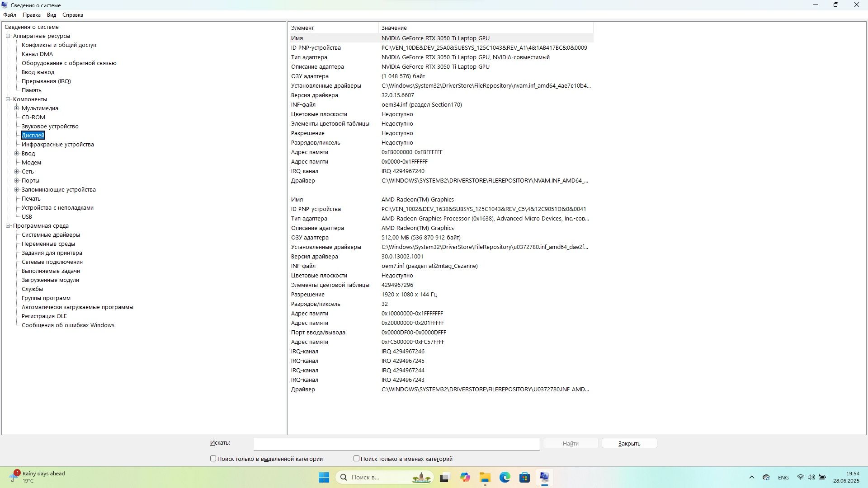Expand the Запоминающие устройства node
The width and height of the screenshot is (868, 488).
[x=17, y=190]
